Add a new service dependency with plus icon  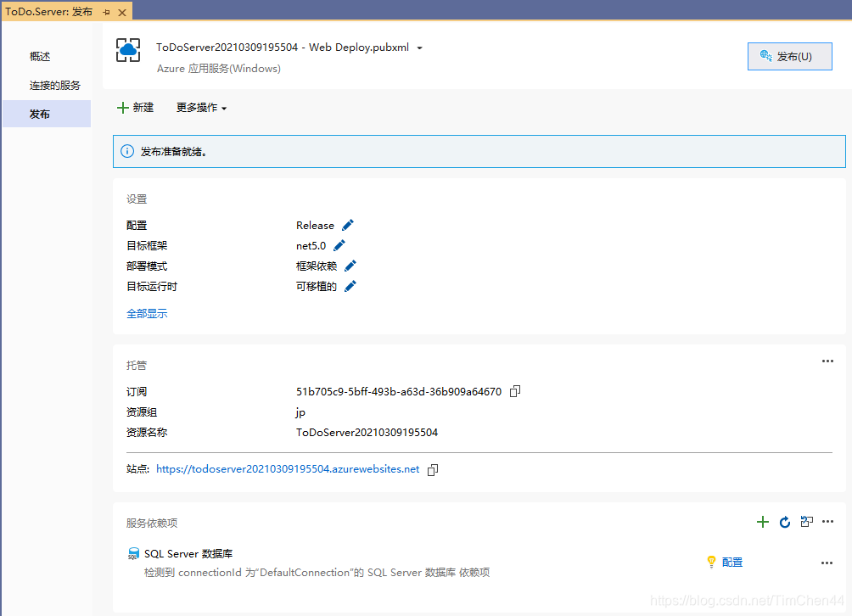click(763, 522)
